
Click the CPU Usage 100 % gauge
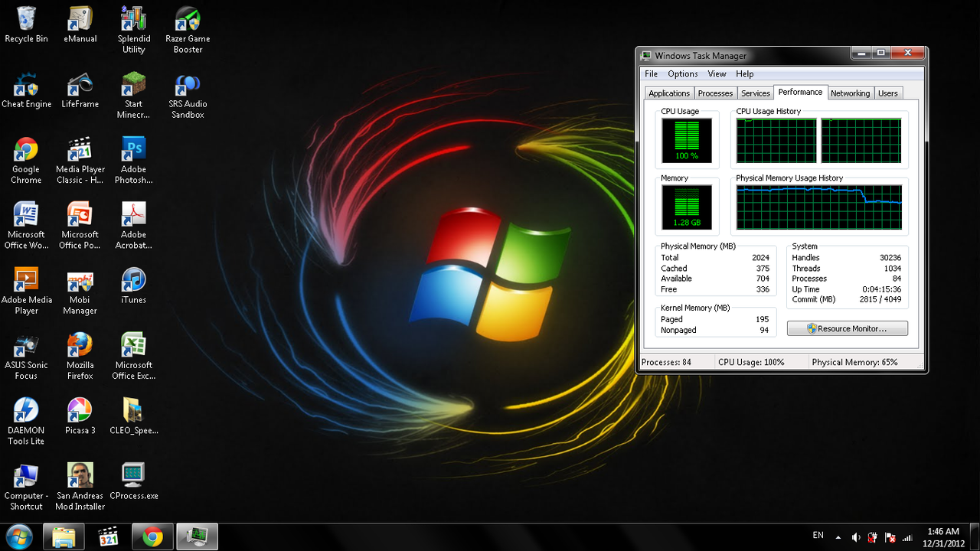[x=687, y=141]
